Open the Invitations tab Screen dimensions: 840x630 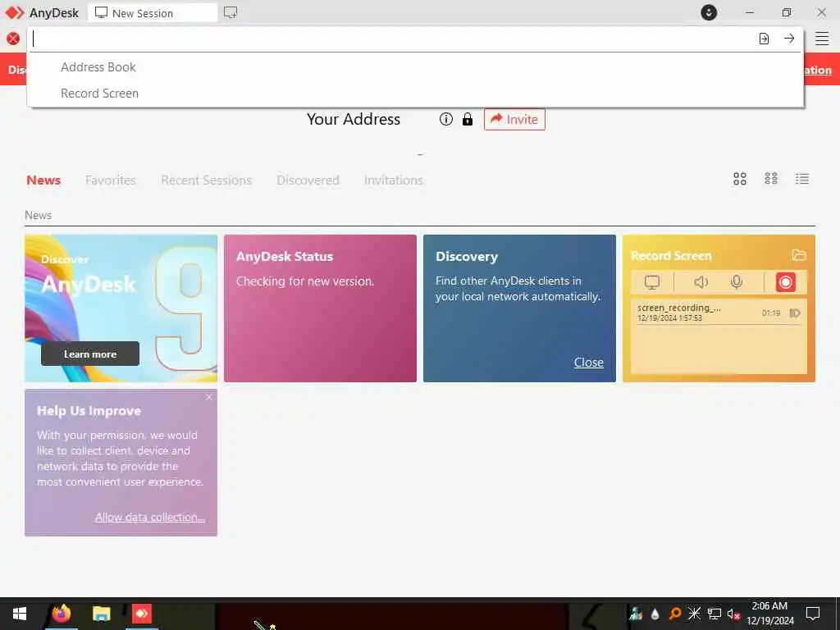(x=394, y=180)
